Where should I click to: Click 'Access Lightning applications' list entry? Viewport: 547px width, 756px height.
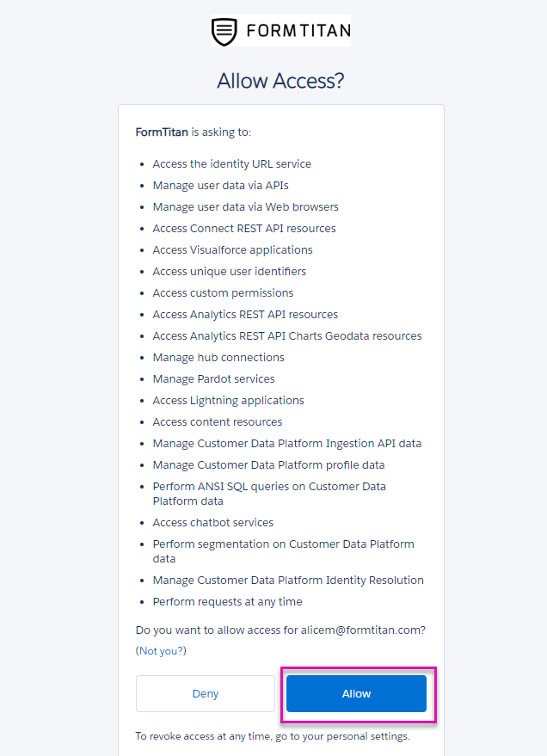(228, 400)
